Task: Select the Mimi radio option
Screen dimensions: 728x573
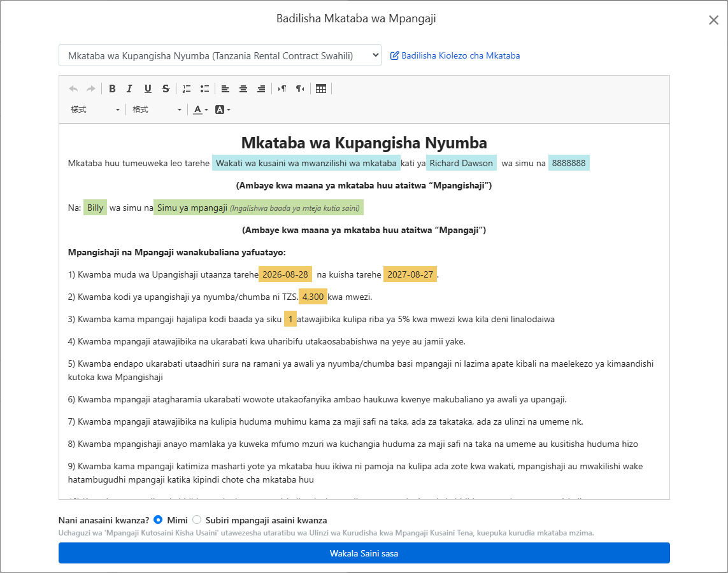Action: point(158,520)
